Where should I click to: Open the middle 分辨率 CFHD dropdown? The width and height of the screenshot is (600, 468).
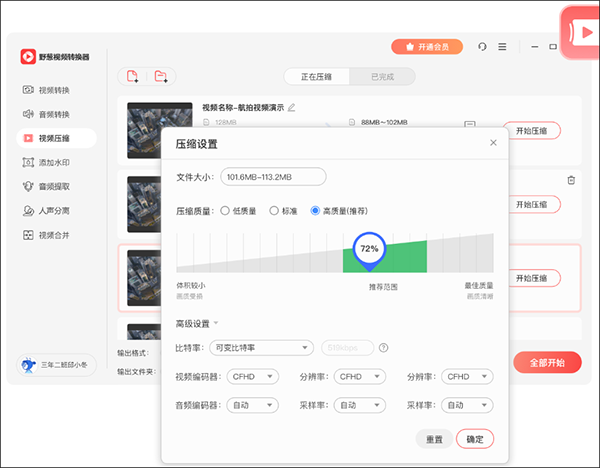coord(360,377)
